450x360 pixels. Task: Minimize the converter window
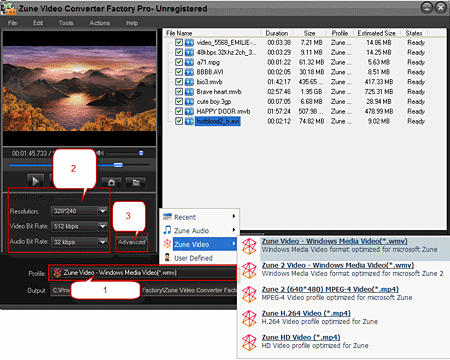point(427,8)
